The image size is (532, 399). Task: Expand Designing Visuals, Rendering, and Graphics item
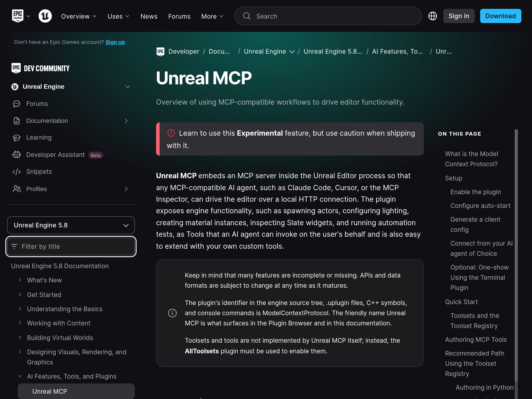coord(20,352)
